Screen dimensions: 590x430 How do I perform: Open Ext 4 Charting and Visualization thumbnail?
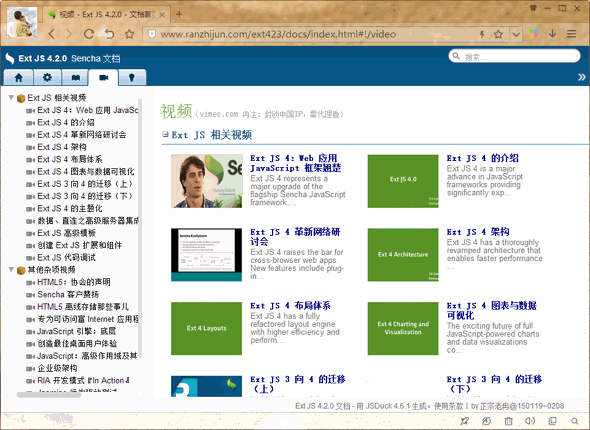(x=403, y=328)
